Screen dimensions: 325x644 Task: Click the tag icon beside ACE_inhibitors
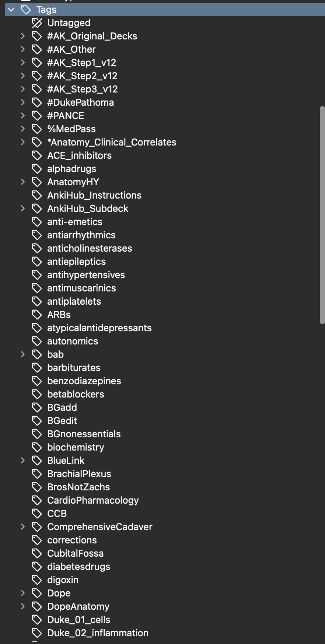click(37, 155)
